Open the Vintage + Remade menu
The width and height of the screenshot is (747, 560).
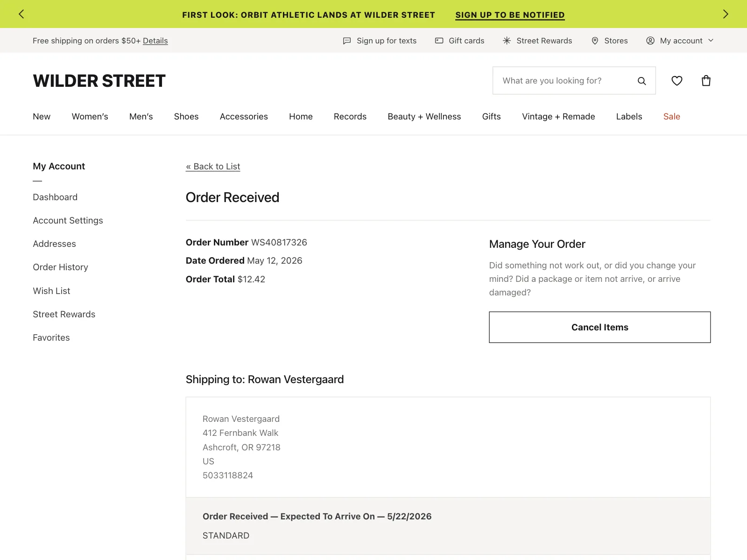pos(558,117)
